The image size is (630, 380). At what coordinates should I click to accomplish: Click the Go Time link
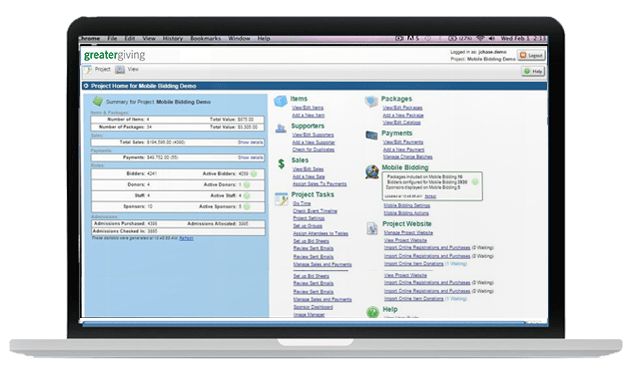pyautogui.click(x=302, y=204)
